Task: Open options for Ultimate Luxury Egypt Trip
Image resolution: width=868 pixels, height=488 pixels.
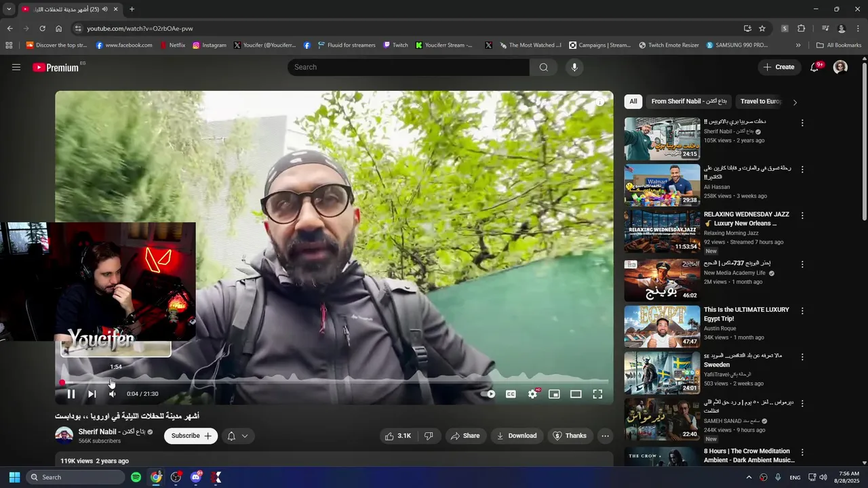Action: click(802, 310)
